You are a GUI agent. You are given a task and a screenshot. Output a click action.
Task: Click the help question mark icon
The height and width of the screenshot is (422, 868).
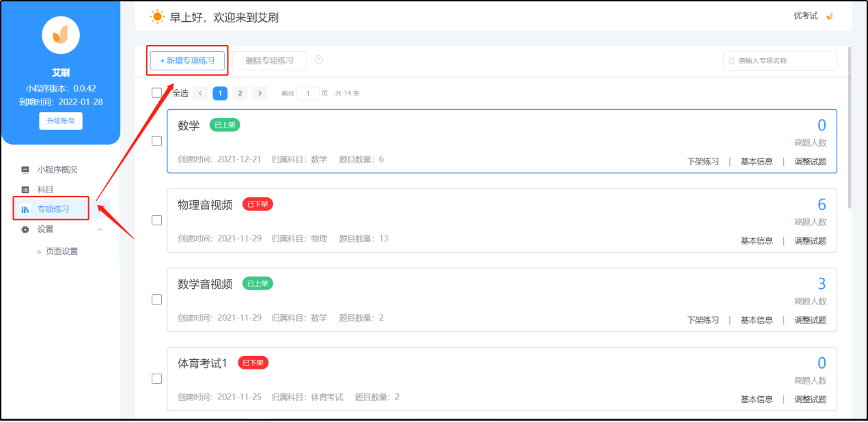(319, 60)
